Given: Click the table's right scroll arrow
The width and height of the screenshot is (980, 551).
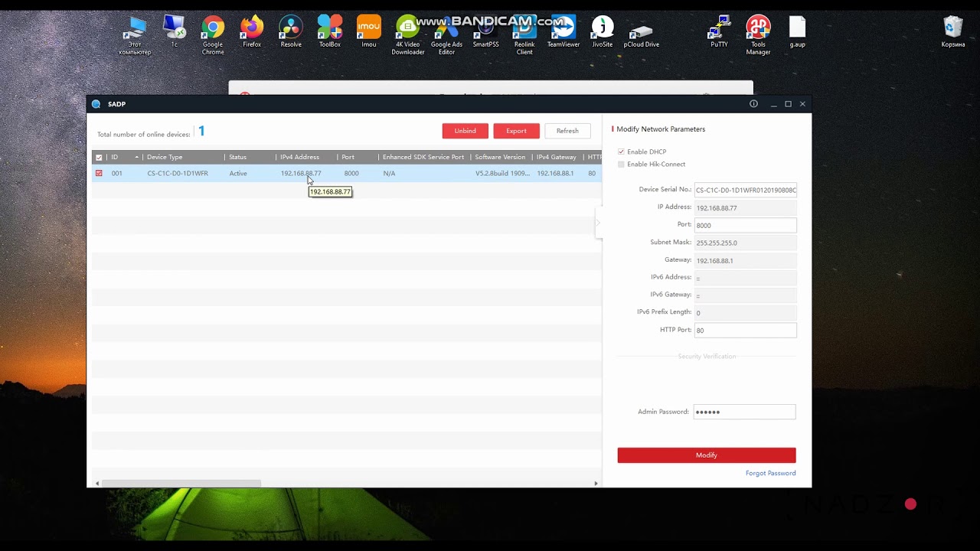Looking at the screenshot, I should [596, 484].
